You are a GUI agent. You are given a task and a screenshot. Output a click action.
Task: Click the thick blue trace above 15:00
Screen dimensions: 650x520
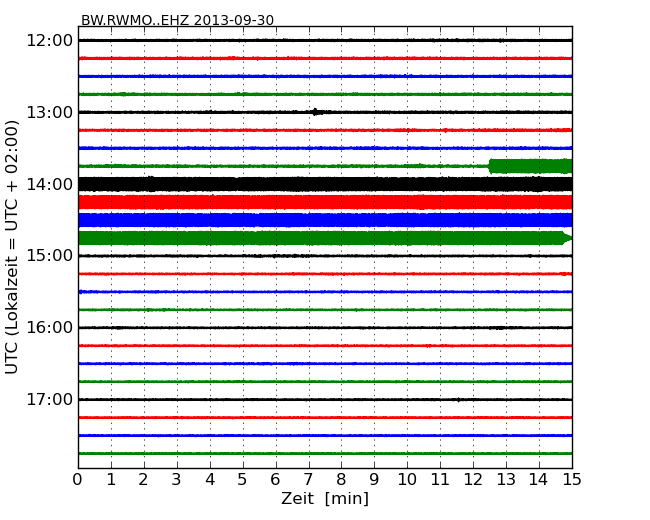(325, 220)
